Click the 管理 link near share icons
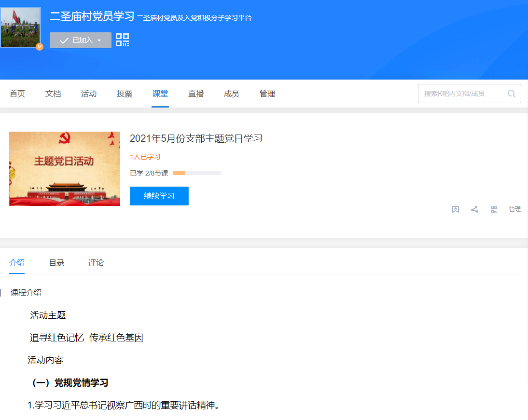 [514, 209]
